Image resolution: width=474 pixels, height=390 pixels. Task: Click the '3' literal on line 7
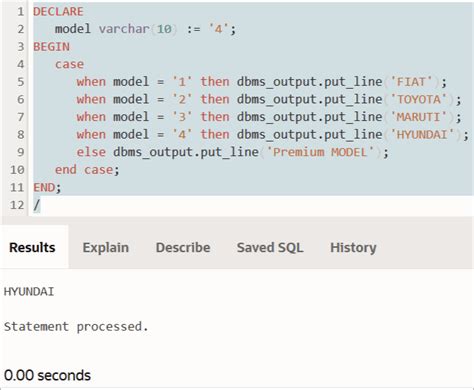(x=182, y=117)
